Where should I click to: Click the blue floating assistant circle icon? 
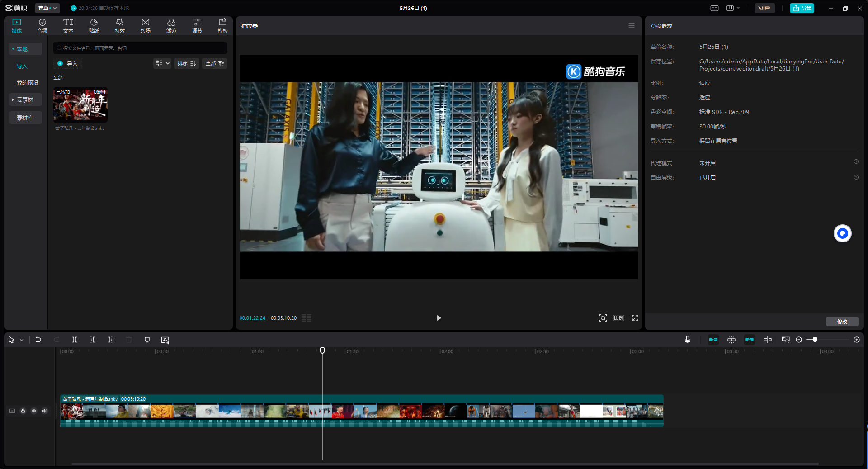click(842, 233)
